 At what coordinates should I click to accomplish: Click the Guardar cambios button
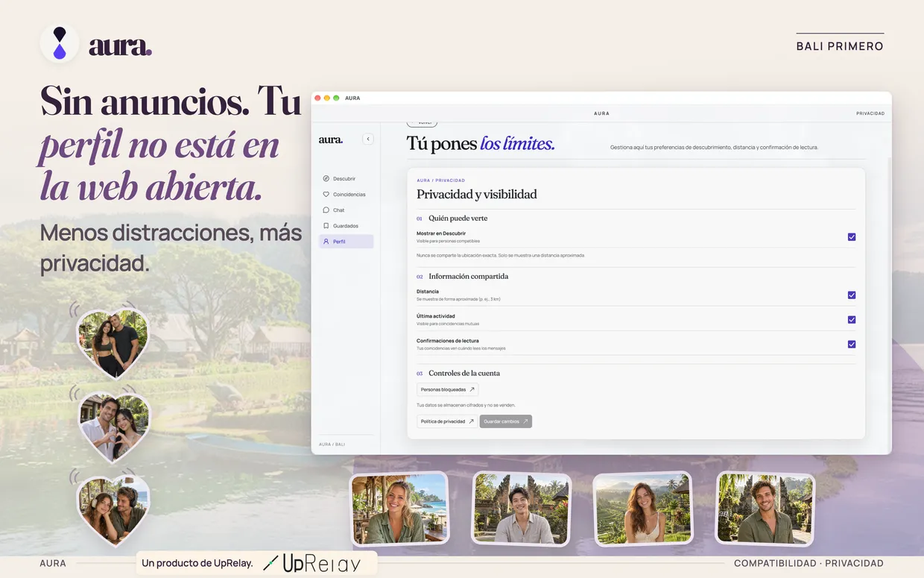tap(506, 421)
